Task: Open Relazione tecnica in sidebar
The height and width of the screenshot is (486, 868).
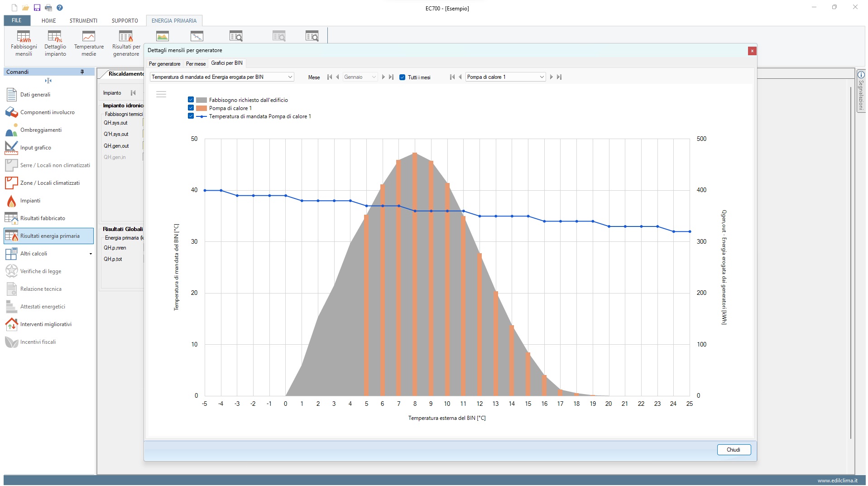Action: tap(48, 289)
